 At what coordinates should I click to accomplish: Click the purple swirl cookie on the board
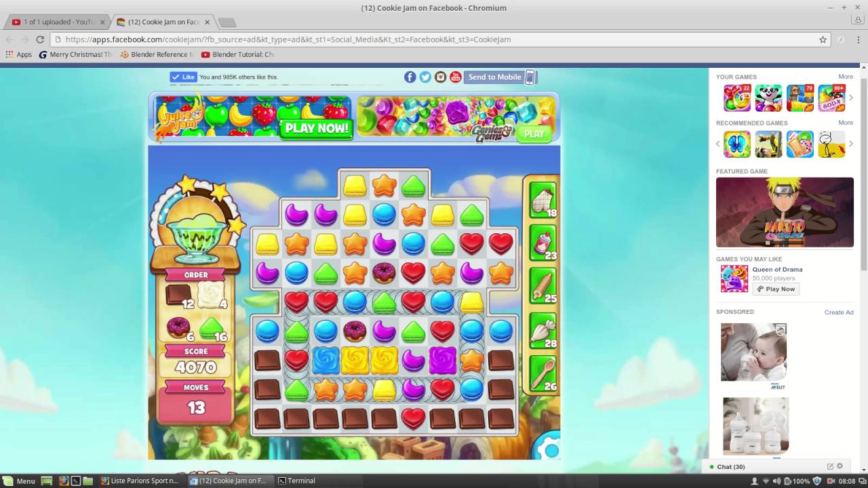click(442, 360)
